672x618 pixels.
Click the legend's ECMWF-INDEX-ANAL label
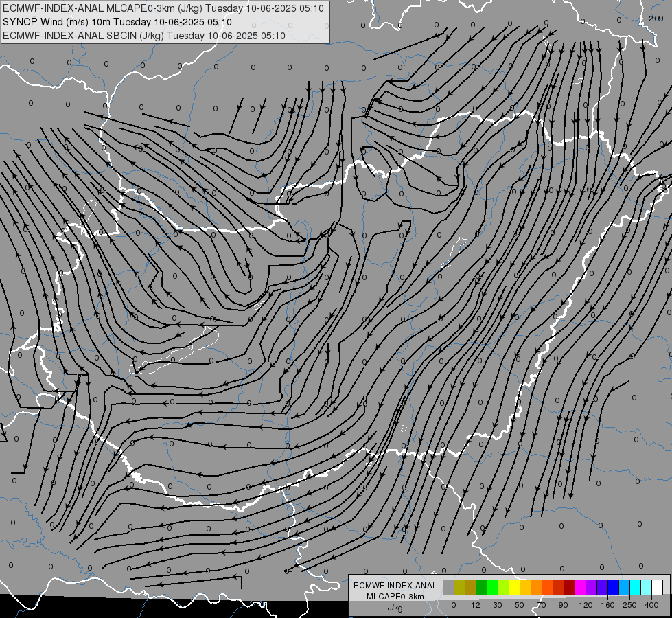(x=395, y=586)
